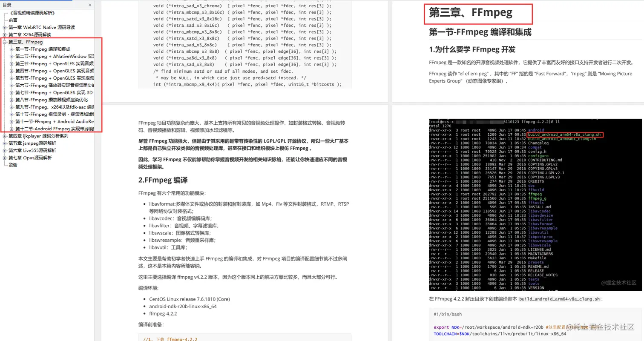
Task: Click the libavutil：工具库 bullet
Action: (x=168, y=247)
